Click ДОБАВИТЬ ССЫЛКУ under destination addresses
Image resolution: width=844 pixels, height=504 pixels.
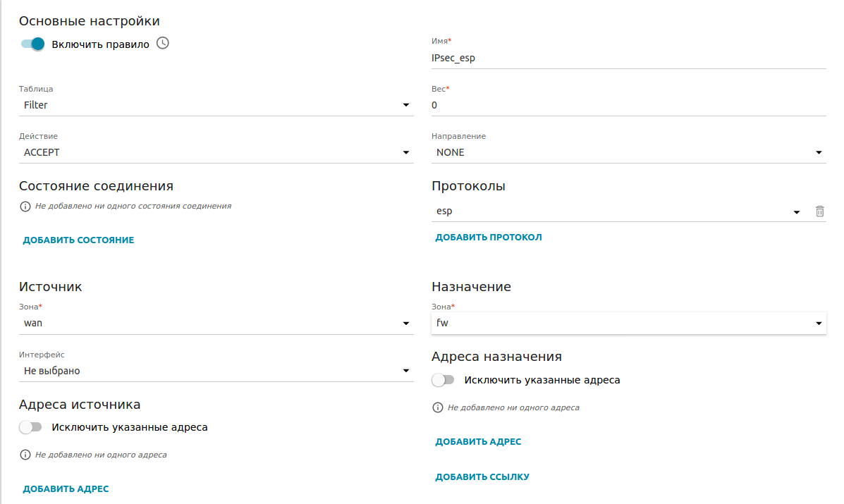482,477
